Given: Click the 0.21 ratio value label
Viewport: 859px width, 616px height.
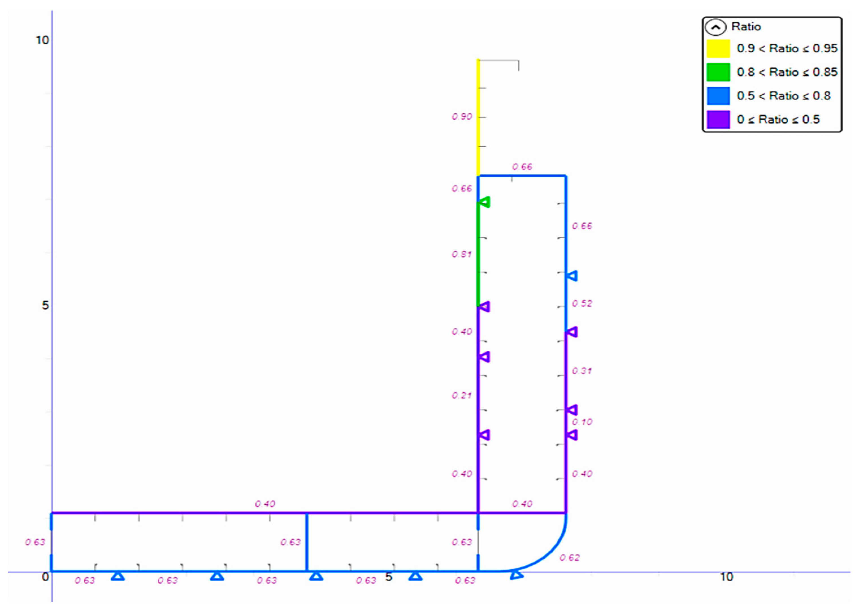Looking at the screenshot, I should [x=462, y=395].
